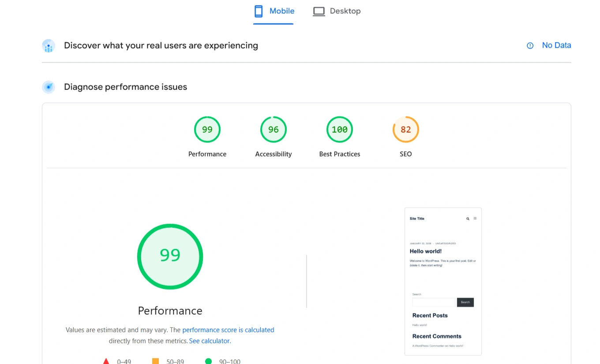Click Site Title text in preview
Screen dimensions: 600x364
coord(417,219)
